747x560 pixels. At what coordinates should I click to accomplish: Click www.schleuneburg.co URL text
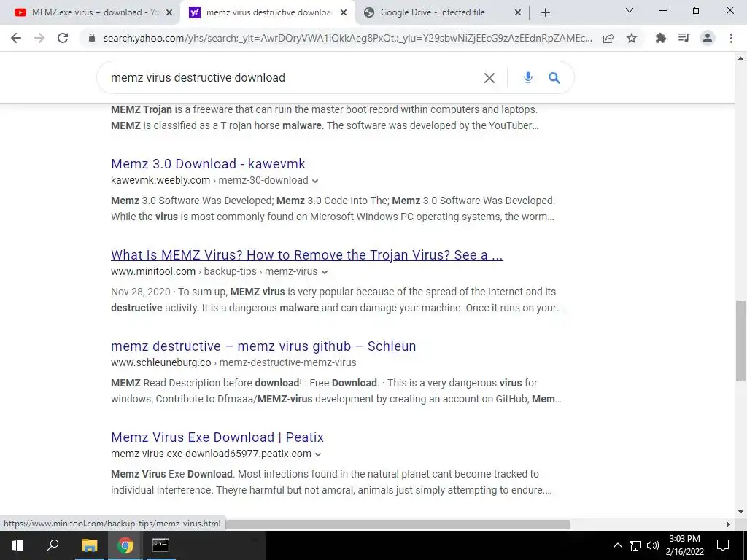coord(161,362)
